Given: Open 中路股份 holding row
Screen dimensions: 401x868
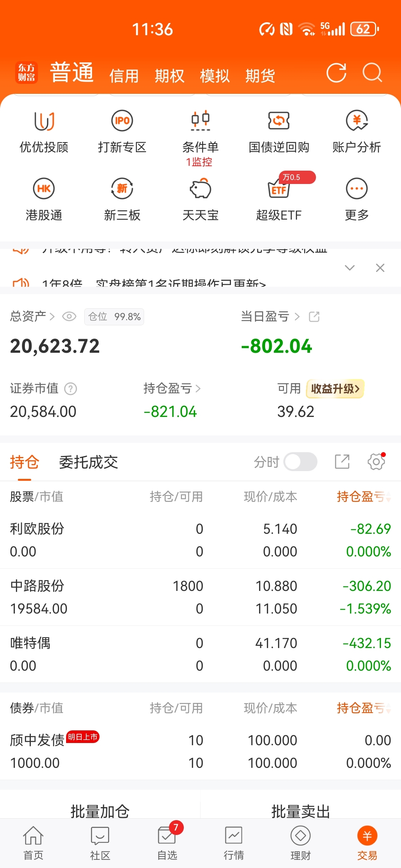Looking at the screenshot, I should pyautogui.click(x=200, y=597).
